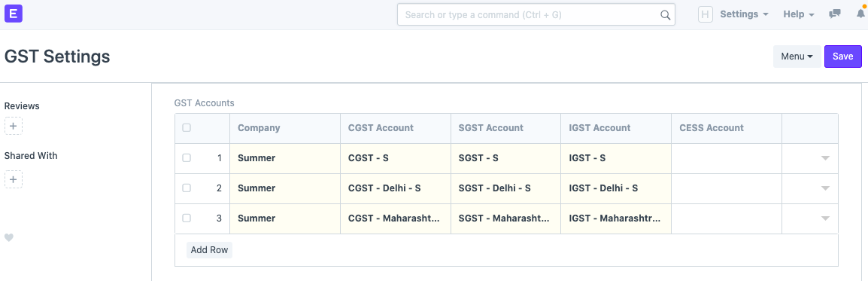Add Row to GST Accounts
Screen dimensions: 868x281
point(209,250)
